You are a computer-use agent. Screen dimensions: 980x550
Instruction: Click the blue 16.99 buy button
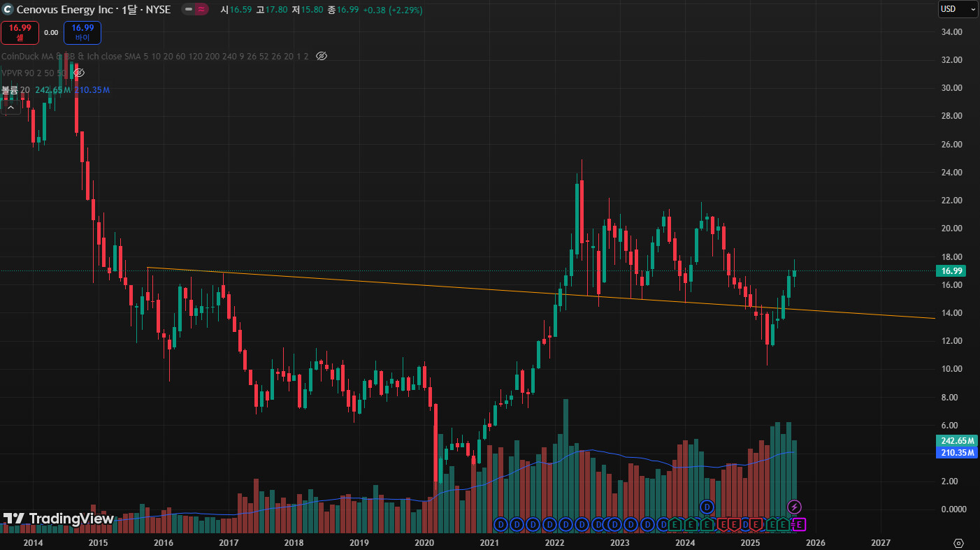pyautogui.click(x=82, y=32)
